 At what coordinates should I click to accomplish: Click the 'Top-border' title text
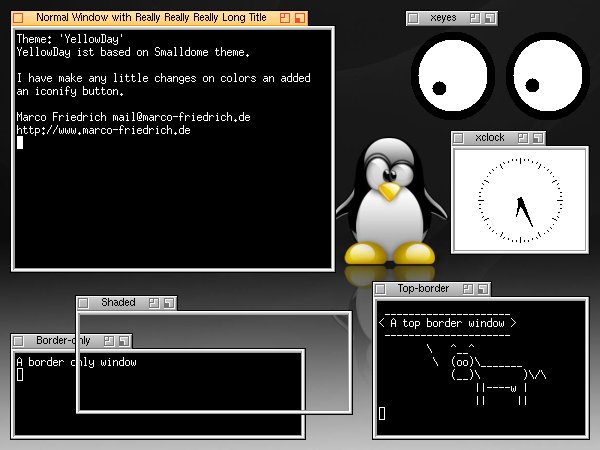click(423, 288)
